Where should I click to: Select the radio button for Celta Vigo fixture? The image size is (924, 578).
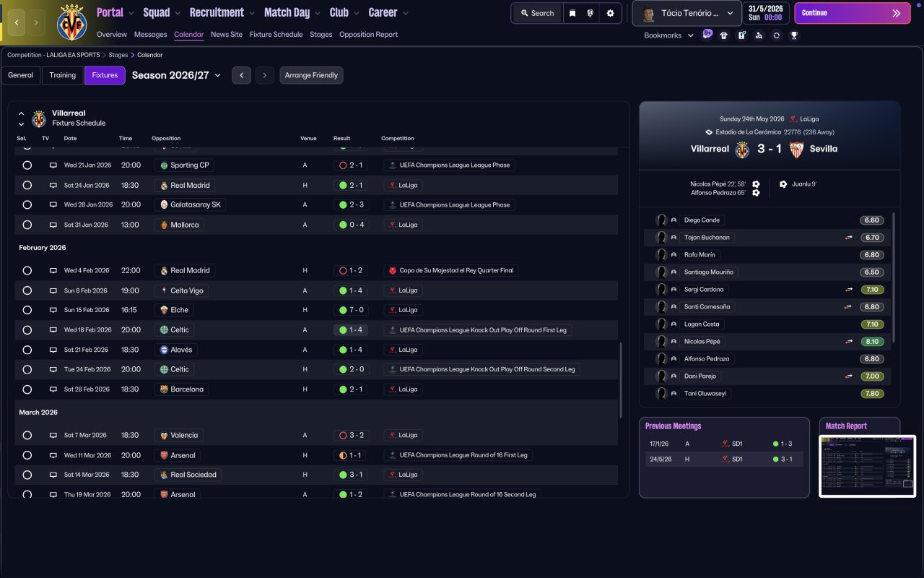[x=27, y=290]
